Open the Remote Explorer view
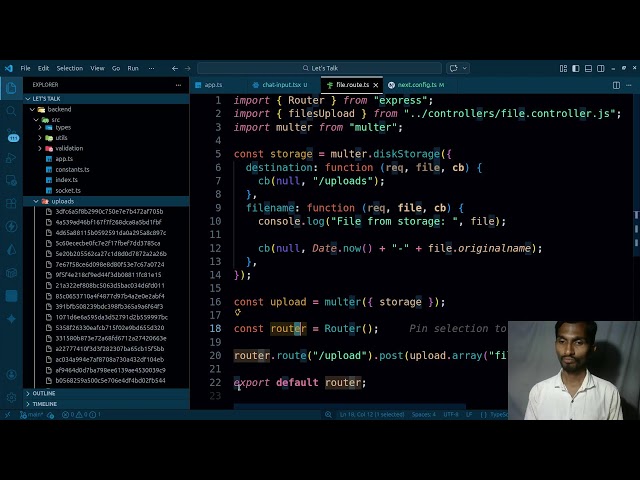Viewport: 640px width, 480px height. (x=11, y=180)
